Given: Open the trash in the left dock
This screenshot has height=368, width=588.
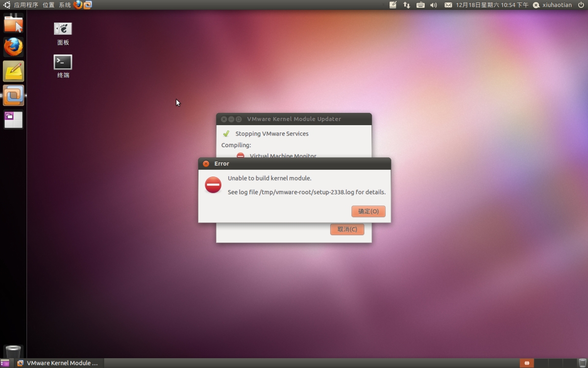Looking at the screenshot, I should click(13, 351).
